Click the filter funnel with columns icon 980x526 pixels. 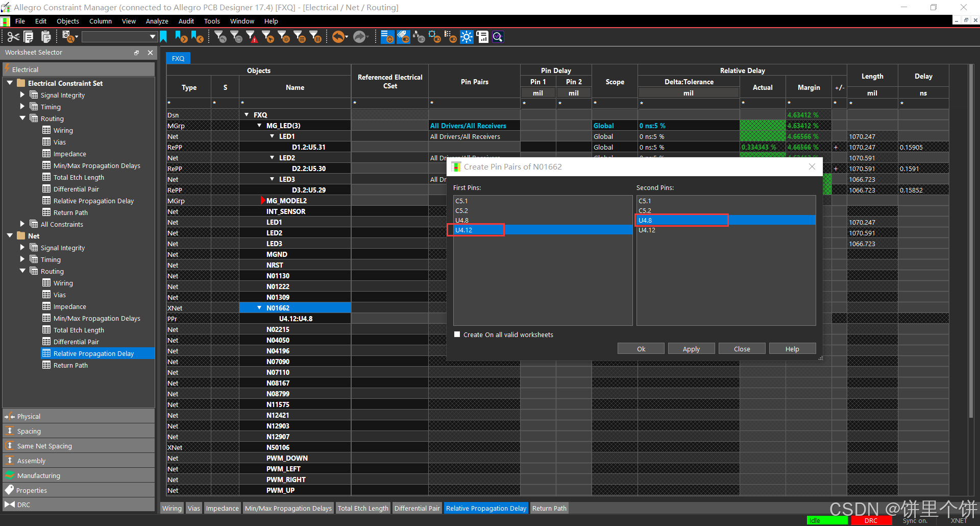coord(316,37)
